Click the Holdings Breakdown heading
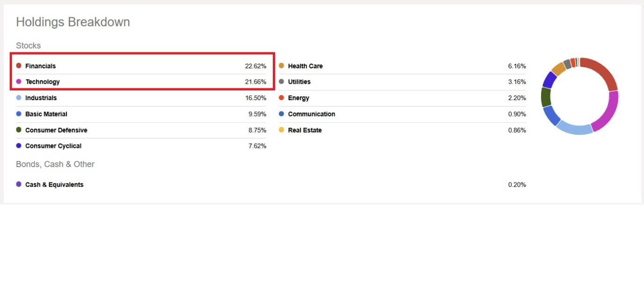Screen dimensions: 644x299 [73, 22]
